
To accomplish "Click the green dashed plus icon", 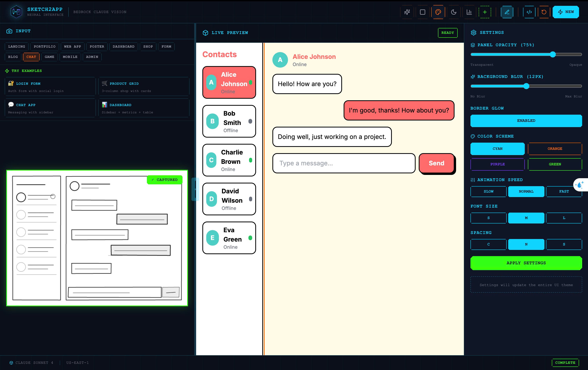I will [x=485, y=12].
